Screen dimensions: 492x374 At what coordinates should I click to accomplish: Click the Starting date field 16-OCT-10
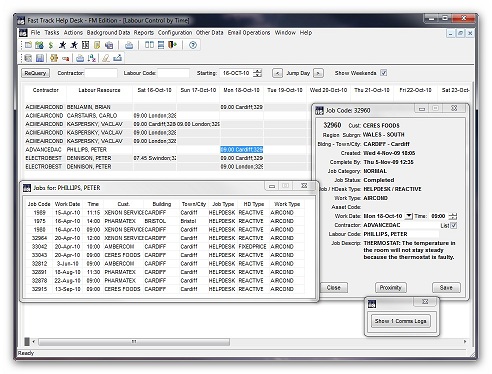click(x=236, y=73)
